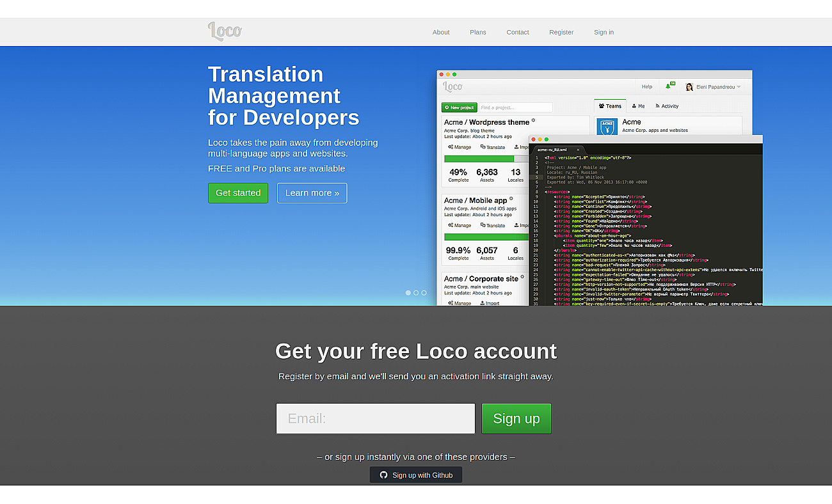Image resolution: width=832 pixels, height=504 pixels.
Task: Open the notification bell in the app preview
Action: (669, 86)
